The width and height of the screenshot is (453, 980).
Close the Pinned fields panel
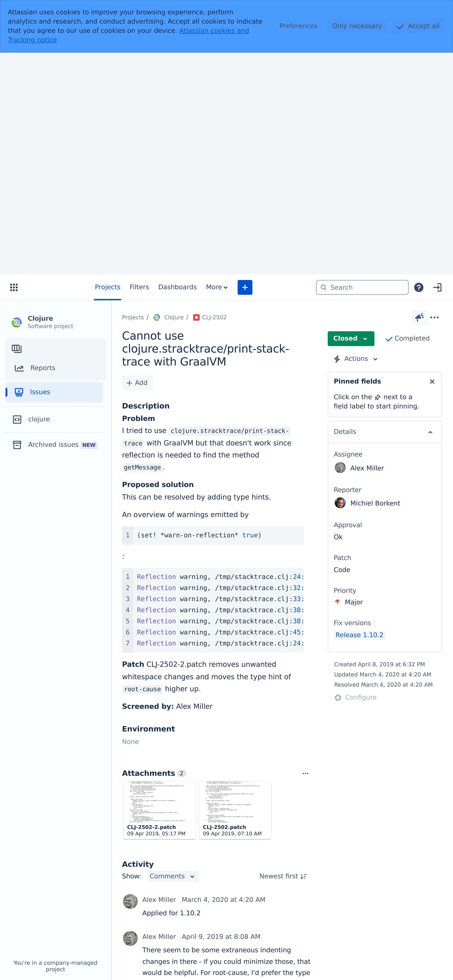click(432, 382)
